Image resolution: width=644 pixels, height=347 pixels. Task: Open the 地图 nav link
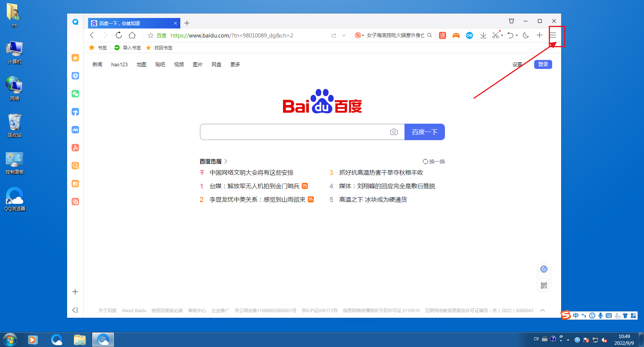click(141, 64)
